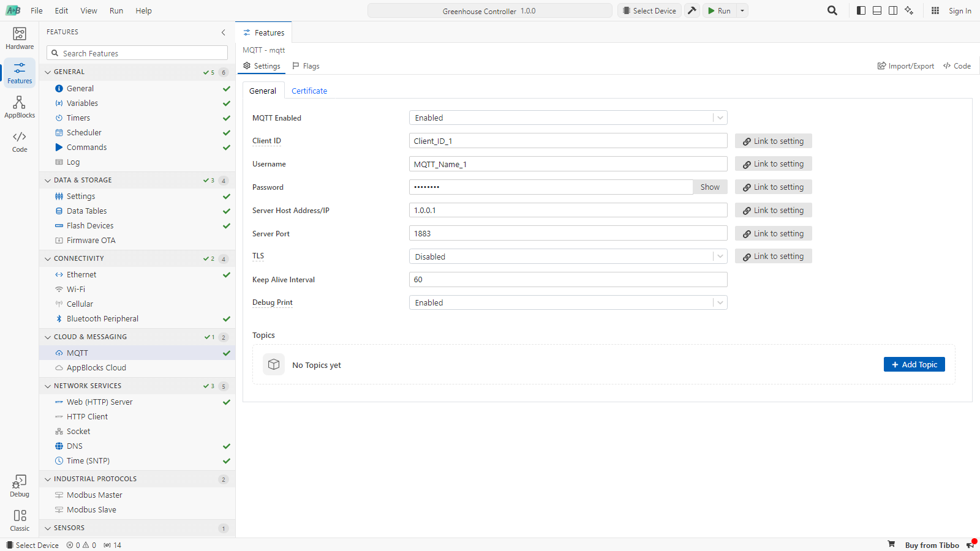This screenshot has width=980, height=551.
Task: Click the shopping cart icon in status bar
Action: pyautogui.click(x=891, y=544)
